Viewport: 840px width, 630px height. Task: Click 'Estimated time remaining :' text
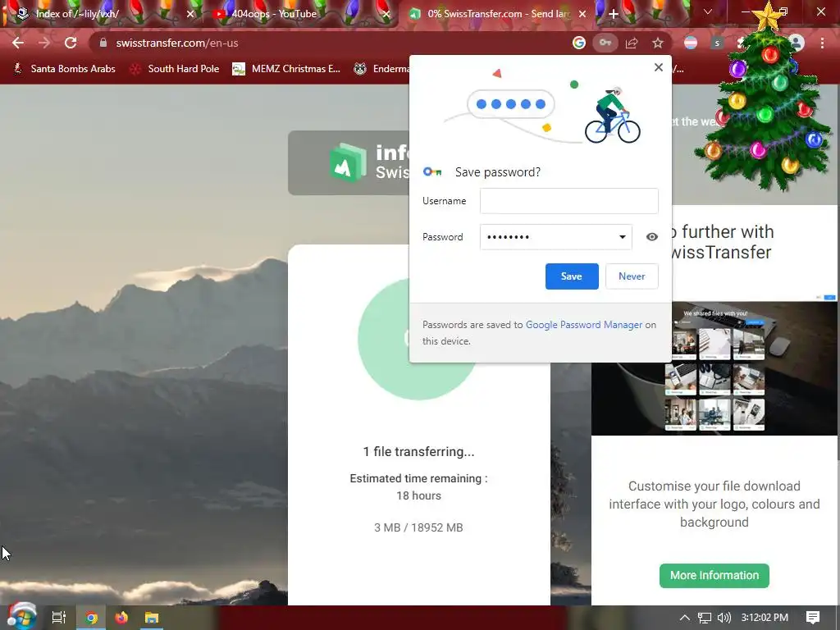tap(418, 478)
